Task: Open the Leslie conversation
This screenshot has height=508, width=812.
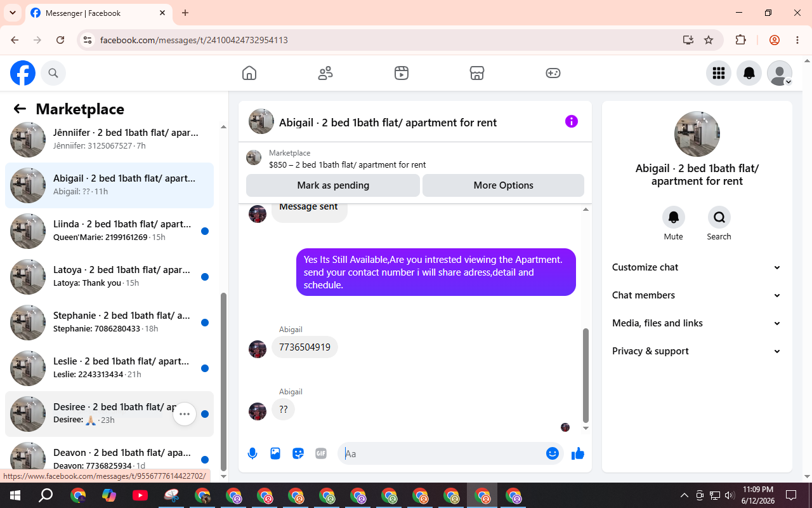Action: point(109,368)
